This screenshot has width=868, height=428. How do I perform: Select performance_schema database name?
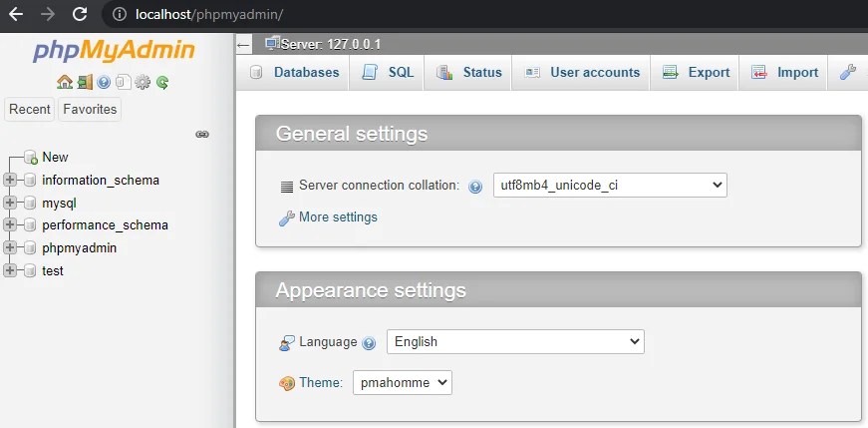(x=106, y=225)
